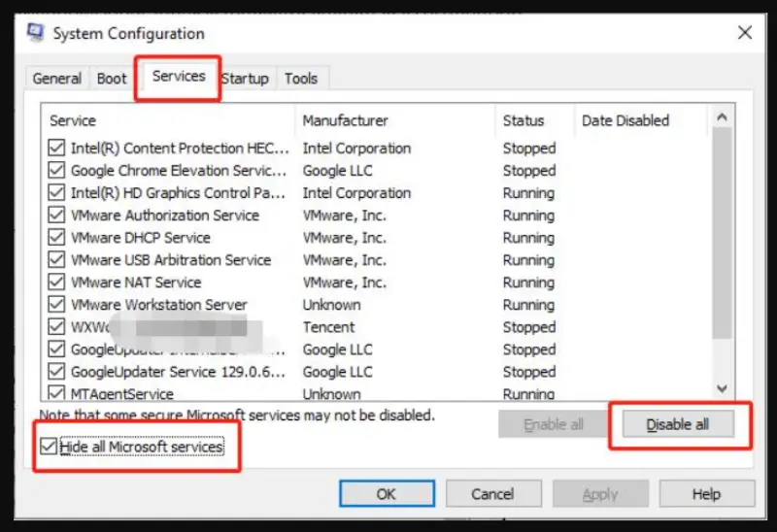Toggle MTAgentService checkbox

click(56, 393)
